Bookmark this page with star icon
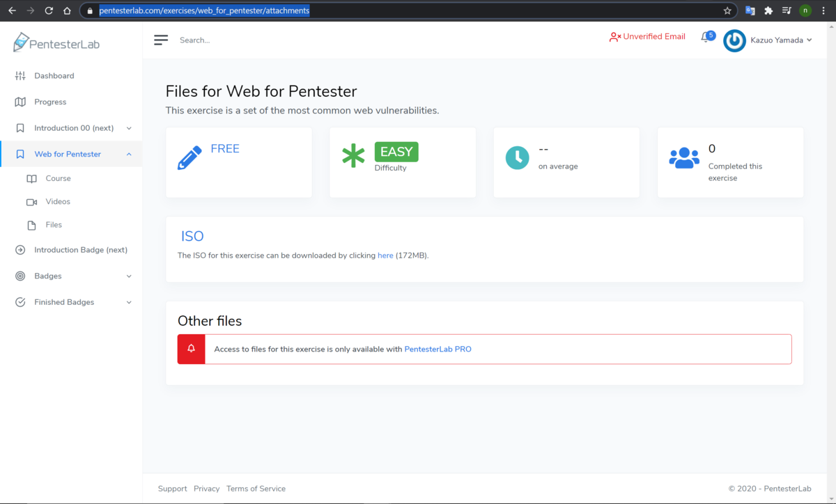Image resolution: width=836 pixels, height=504 pixels. pyautogui.click(x=727, y=10)
